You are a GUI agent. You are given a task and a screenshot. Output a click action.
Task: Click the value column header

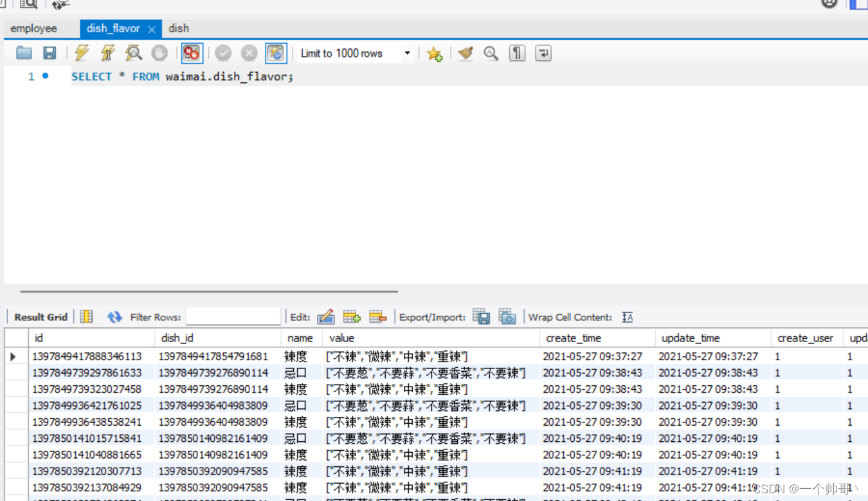[431, 338]
